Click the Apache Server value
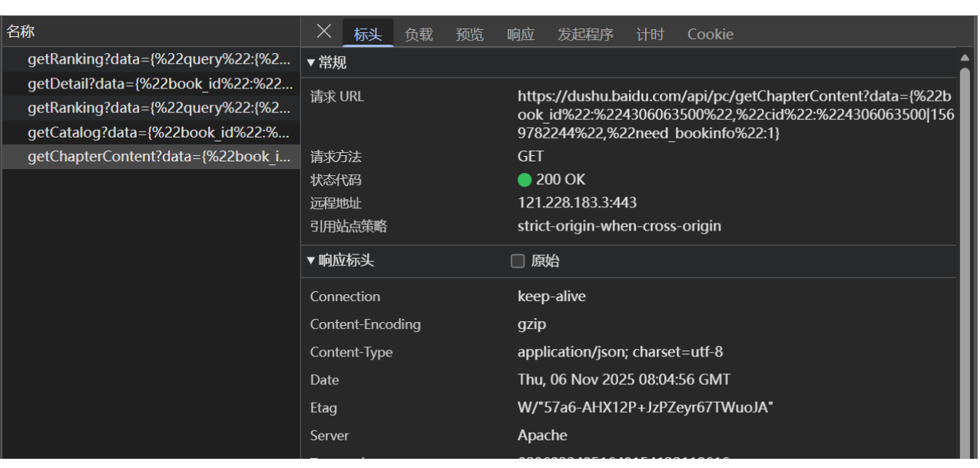Image resolution: width=980 pixels, height=468 pixels. point(542,436)
